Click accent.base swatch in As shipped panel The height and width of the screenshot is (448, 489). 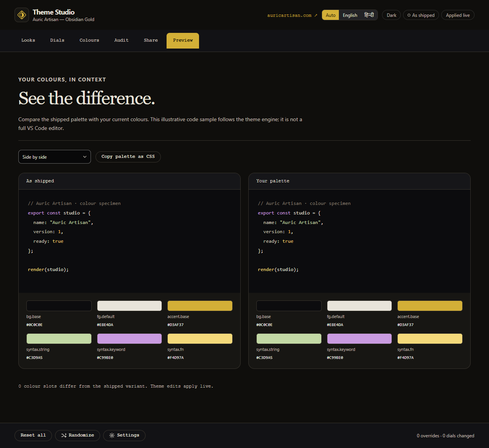[200, 306]
